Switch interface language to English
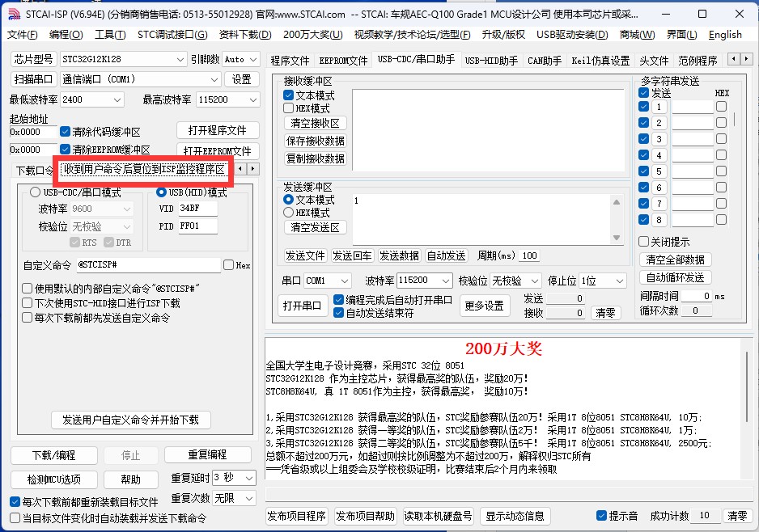The height and width of the screenshot is (532, 759). click(725, 34)
